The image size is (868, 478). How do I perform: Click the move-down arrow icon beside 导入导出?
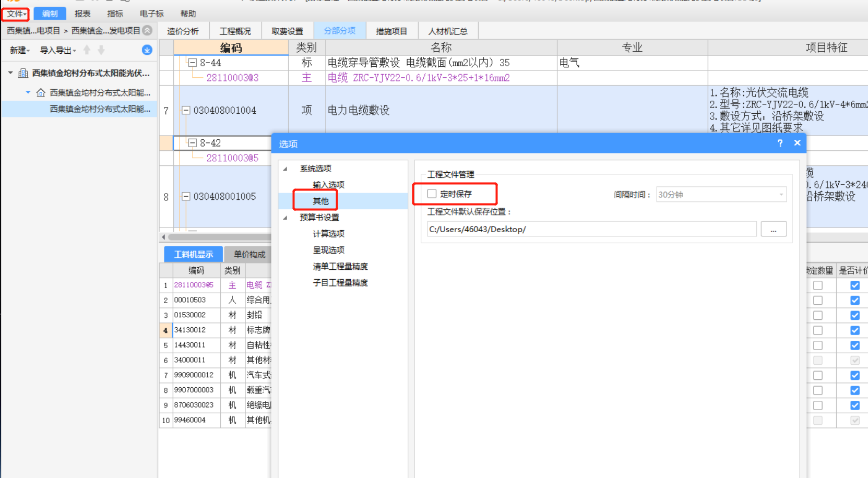[x=101, y=50]
